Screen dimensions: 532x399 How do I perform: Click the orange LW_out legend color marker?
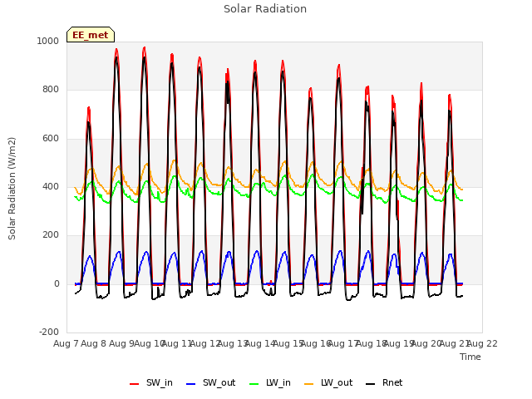click(309, 384)
